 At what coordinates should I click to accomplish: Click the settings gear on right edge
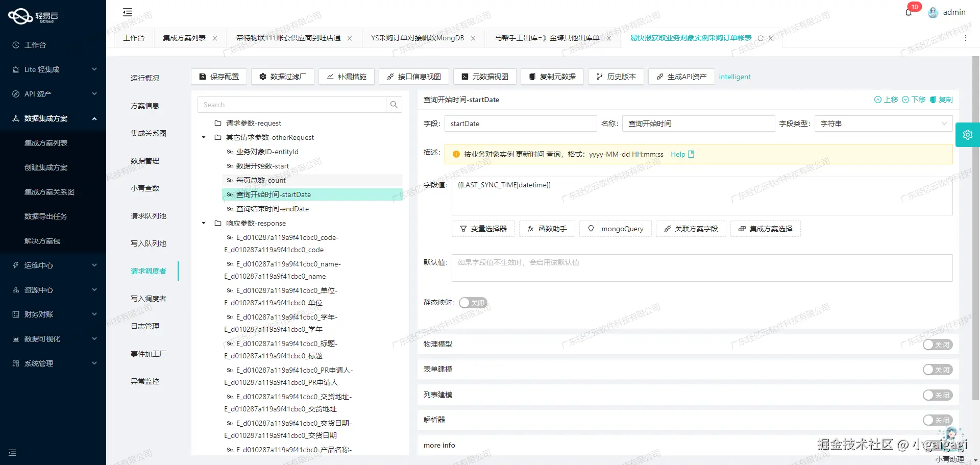[968, 134]
